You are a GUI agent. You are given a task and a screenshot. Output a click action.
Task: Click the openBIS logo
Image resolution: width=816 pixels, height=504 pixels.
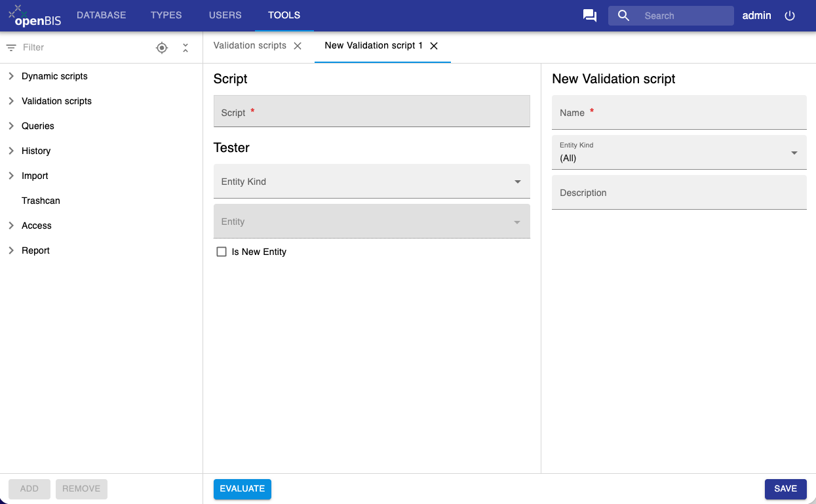coord(35,16)
